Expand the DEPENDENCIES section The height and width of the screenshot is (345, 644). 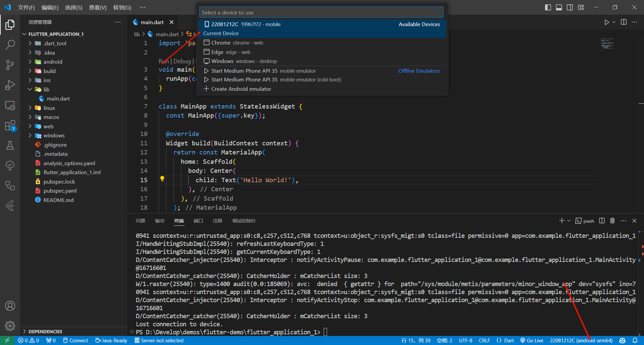coord(45,331)
